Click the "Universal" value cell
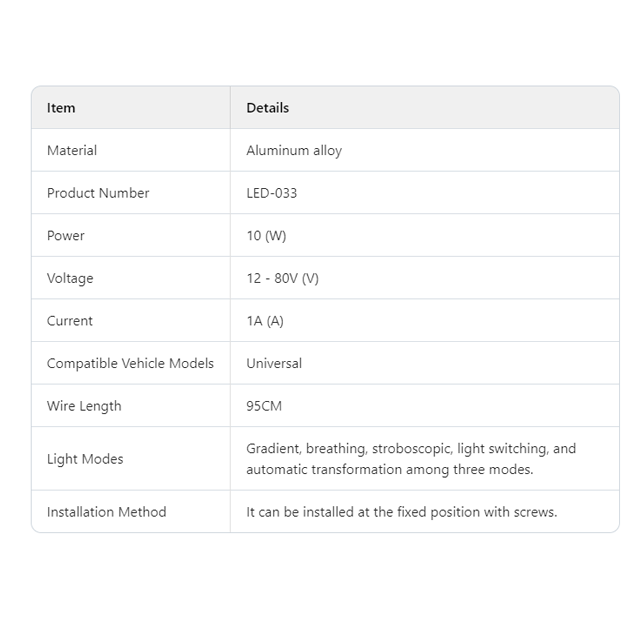The height and width of the screenshot is (640, 640). pyautogui.click(x=274, y=363)
